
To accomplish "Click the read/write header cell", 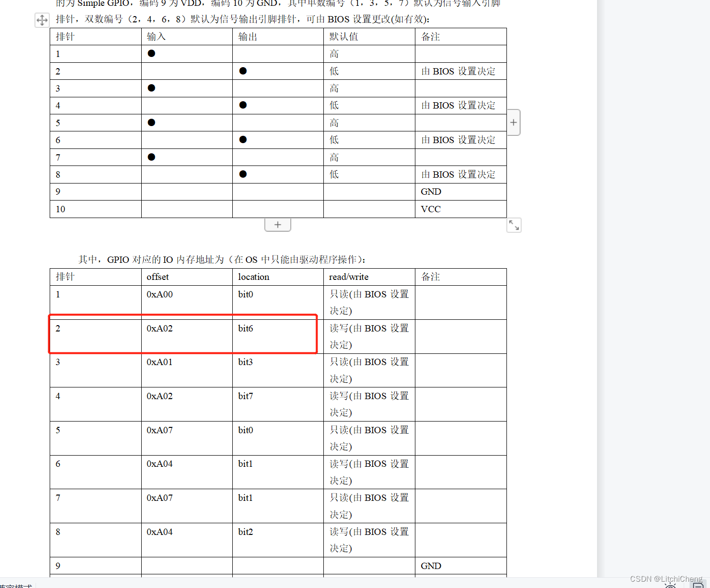I will pos(369,277).
